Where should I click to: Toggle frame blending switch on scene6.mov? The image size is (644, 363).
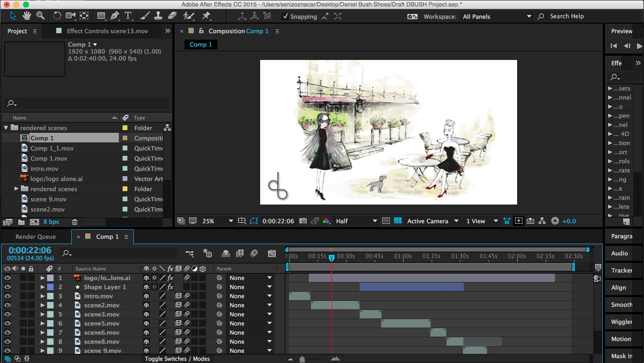pyautogui.click(x=178, y=332)
